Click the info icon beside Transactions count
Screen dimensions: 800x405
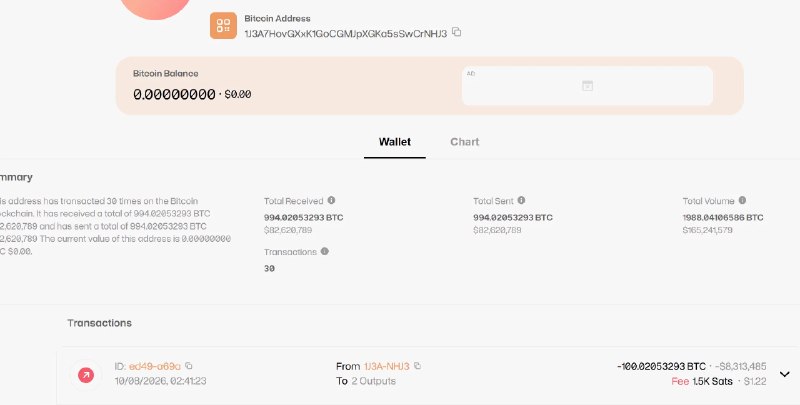[324, 251]
